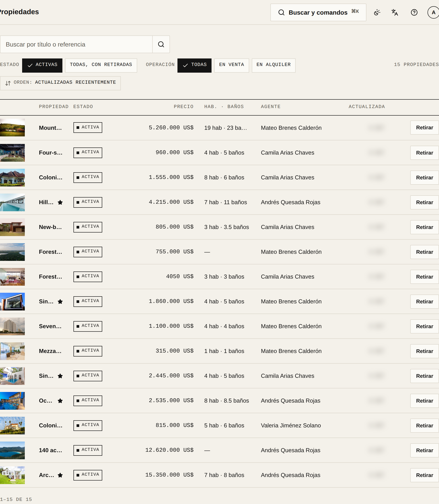
Task: Open the language translation icon
Action: [394, 12]
